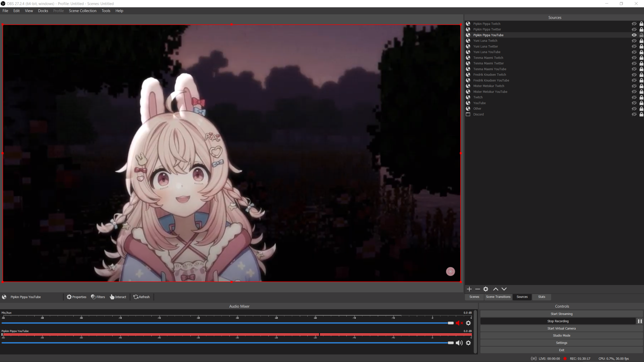This screenshot has height=362, width=644.
Task: Switch to the Scenes tab
Action: click(474, 297)
